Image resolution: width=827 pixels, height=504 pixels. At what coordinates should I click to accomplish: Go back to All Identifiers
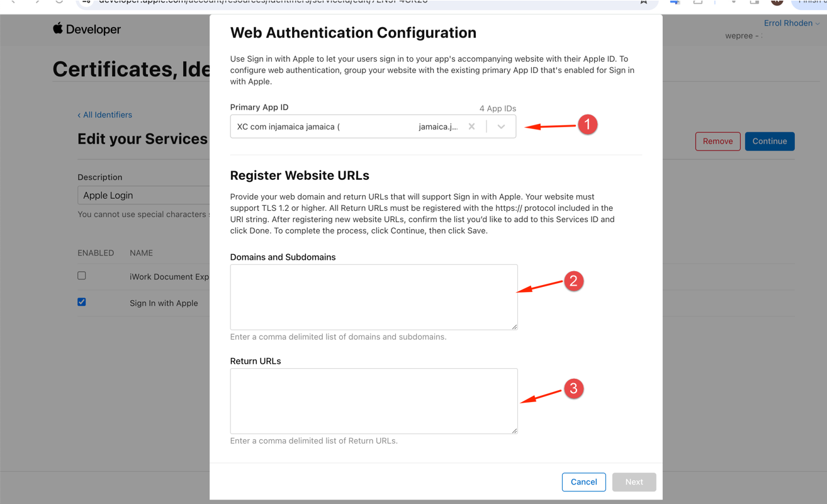[x=104, y=115]
